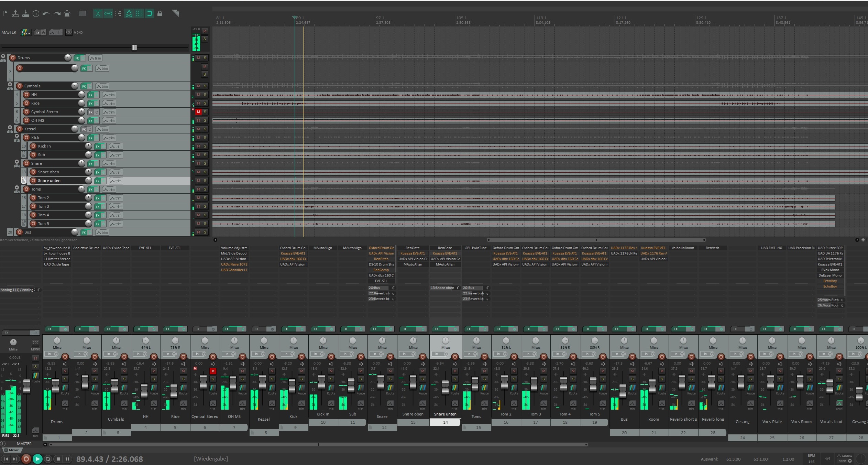The width and height of the screenshot is (868, 465).
Task: Click the undo arrow in the toolbar
Action: point(46,14)
